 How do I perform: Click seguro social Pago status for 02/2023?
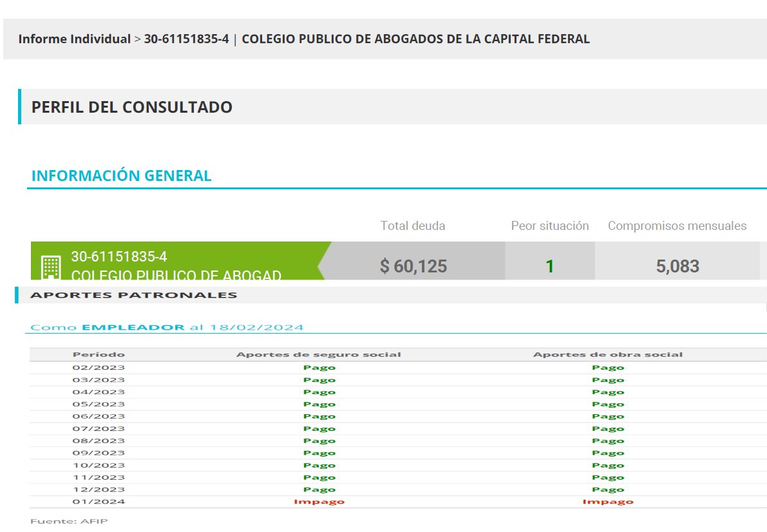click(x=319, y=368)
